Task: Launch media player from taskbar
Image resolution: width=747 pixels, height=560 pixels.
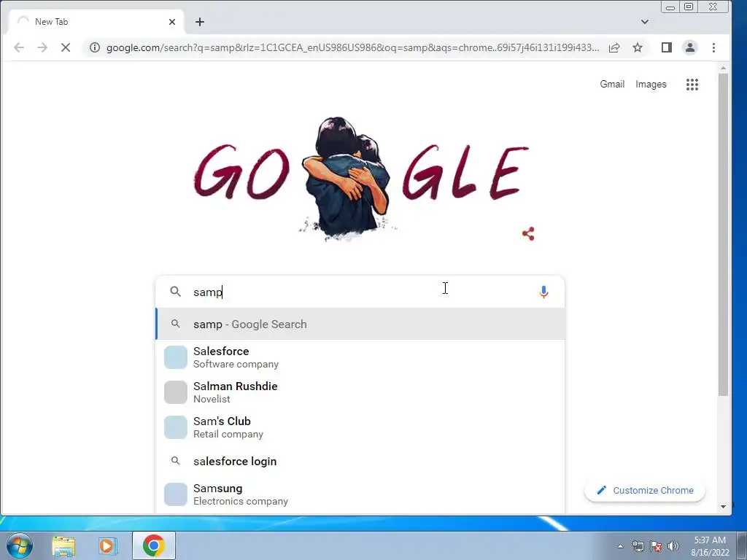Action: 108,545
